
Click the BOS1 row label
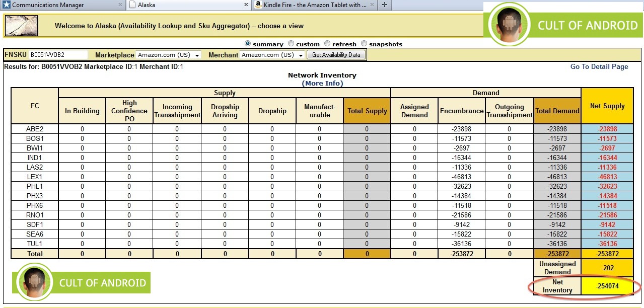[x=35, y=138]
